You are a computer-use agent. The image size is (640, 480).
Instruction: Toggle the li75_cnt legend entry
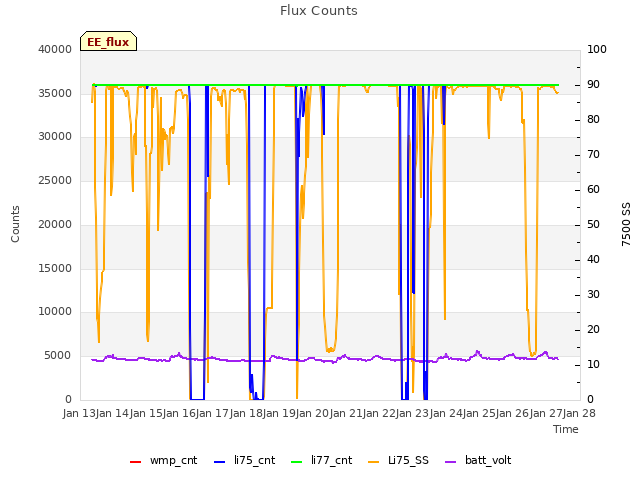[x=244, y=461]
